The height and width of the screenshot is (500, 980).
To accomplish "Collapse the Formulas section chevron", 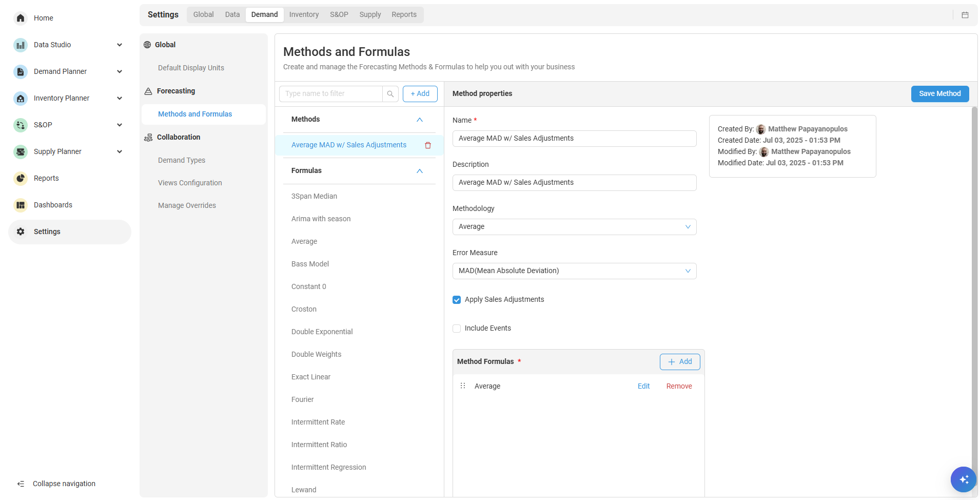I will (420, 171).
